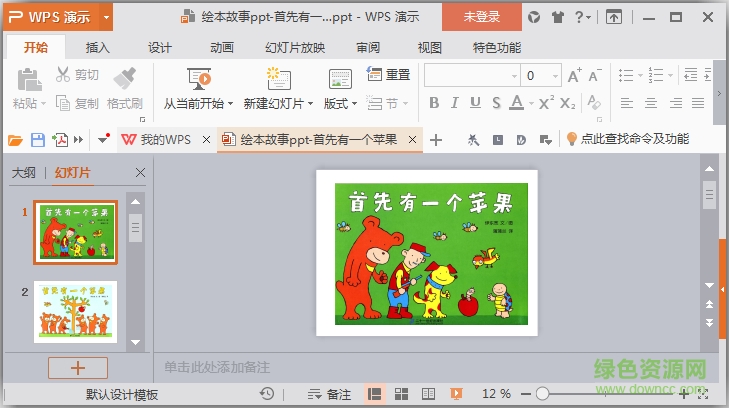Click the zoom slider handle
The image size is (729, 408).
point(542,394)
